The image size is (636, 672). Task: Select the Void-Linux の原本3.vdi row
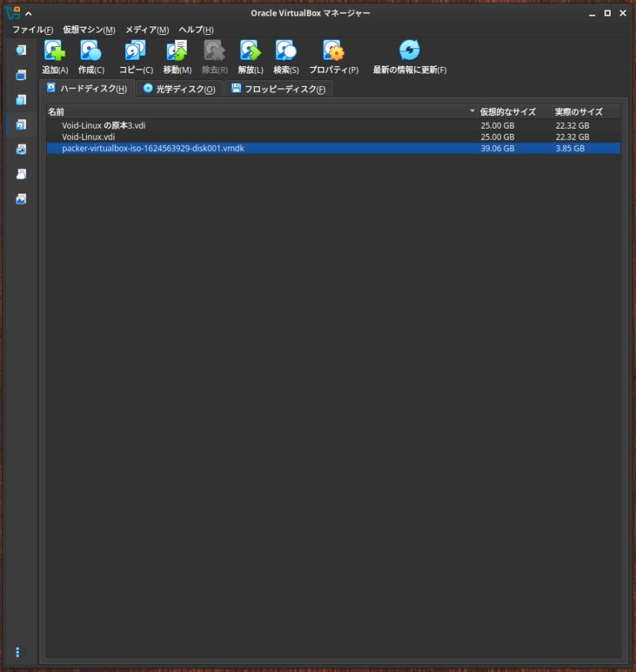[333, 126]
